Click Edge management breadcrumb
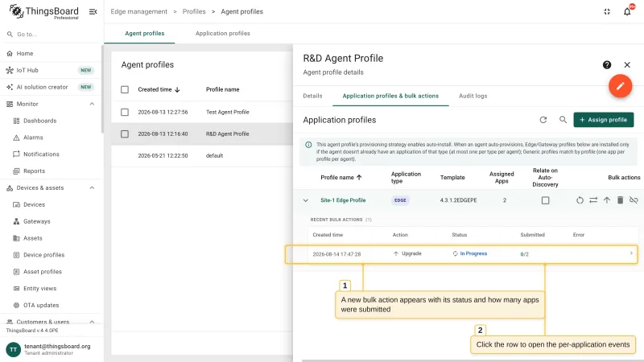 [138, 12]
